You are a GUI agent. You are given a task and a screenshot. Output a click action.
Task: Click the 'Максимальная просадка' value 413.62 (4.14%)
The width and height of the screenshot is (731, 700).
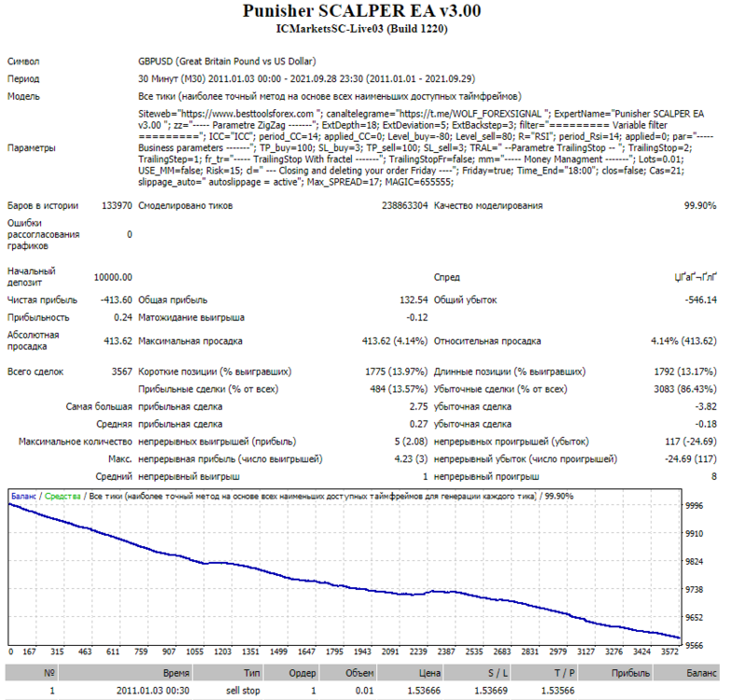click(x=395, y=342)
